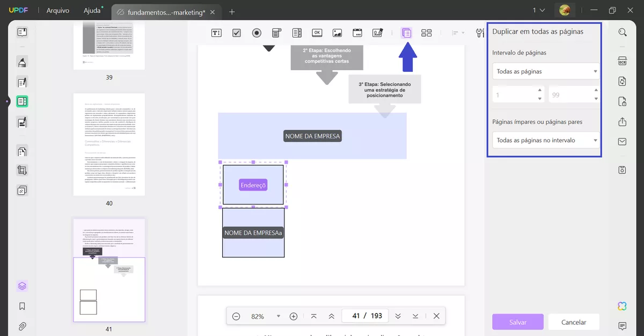Open the Arquivo menu
This screenshot has height=336, width=644.
(57, 11)
